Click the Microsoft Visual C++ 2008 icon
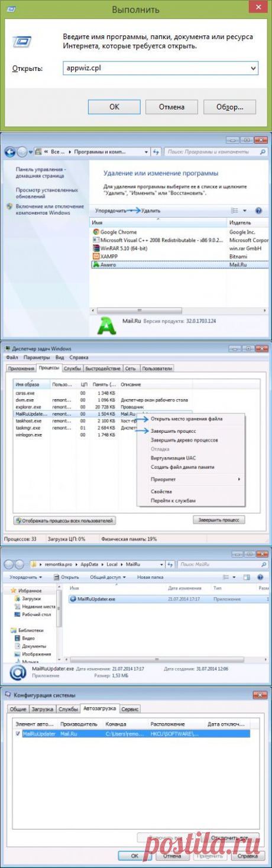The width and height of the screenshot is (272, 868). click(96, 241)
